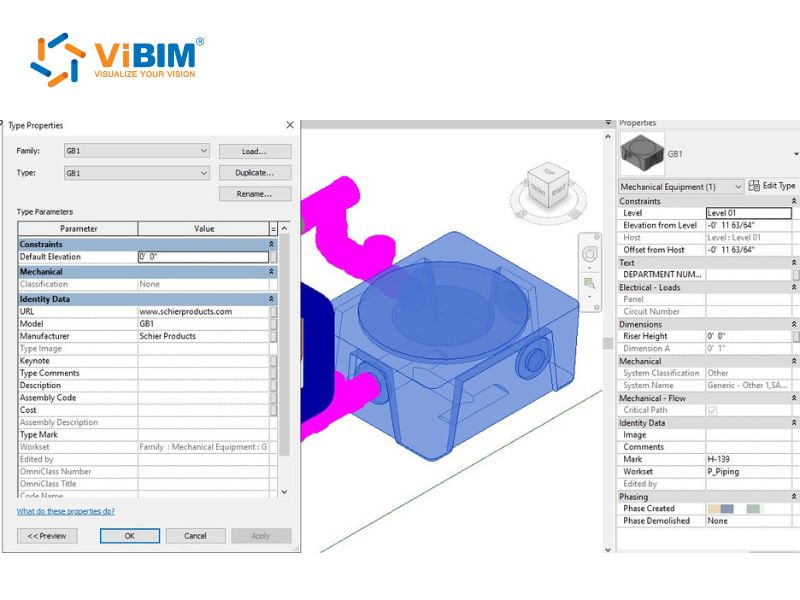The height and width of the screenshot is (600, 800).
Task: Click the Edit Type icon in the Properties palette
Action: (754, 186)
